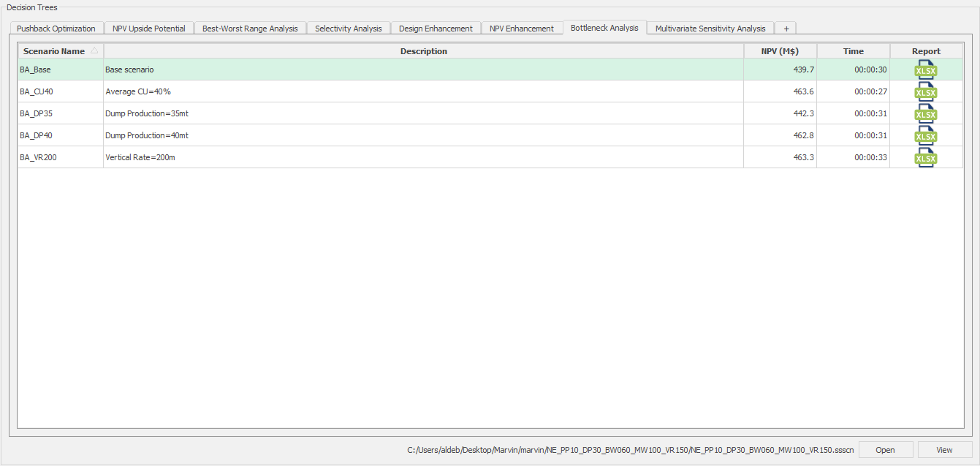
Task: Open XLSX report for BA_VR200 scenario
Action: 926,157
